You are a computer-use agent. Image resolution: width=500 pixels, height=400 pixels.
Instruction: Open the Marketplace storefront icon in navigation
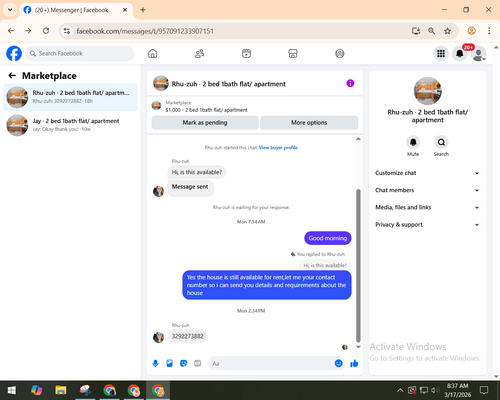point(293,53)
